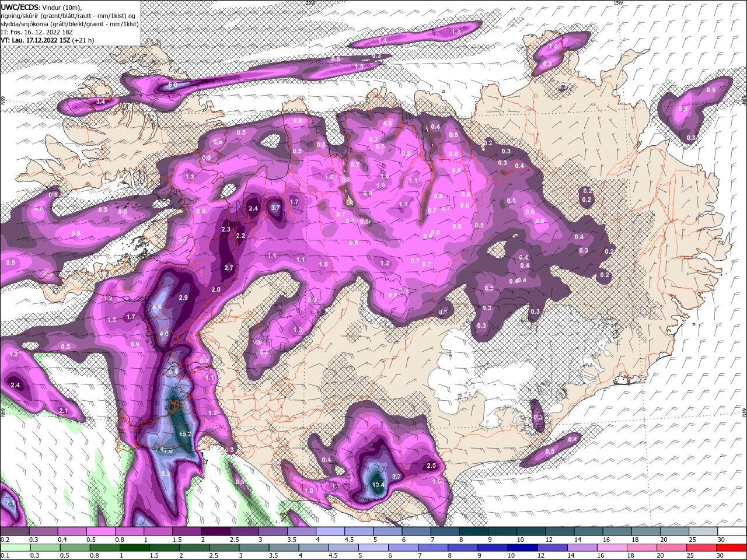This screenshot has height=560, width=747.
Task: Click the UWC/ECDS title text
Action: 19,7
